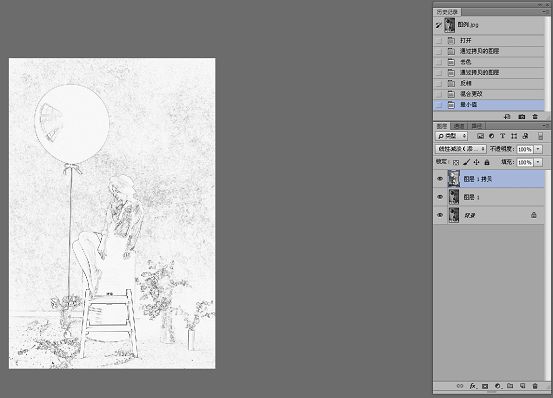Lock layer position with move icon

476,162
